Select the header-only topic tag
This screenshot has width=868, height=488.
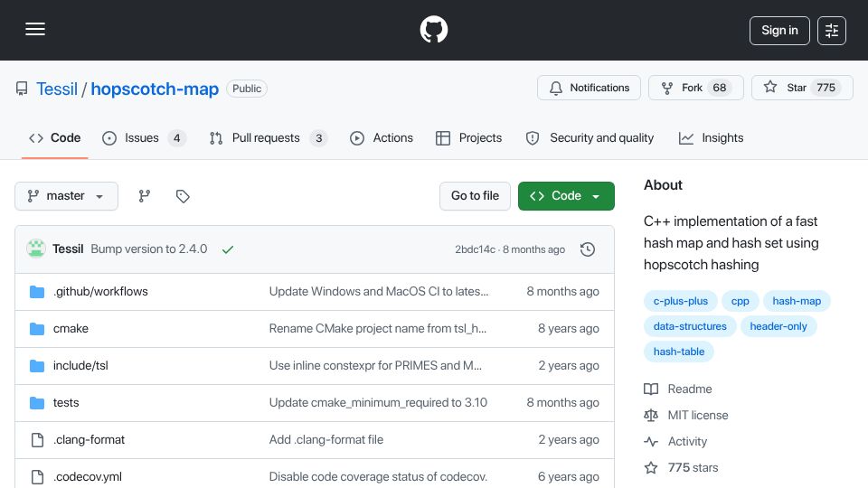tap(778, 326)
